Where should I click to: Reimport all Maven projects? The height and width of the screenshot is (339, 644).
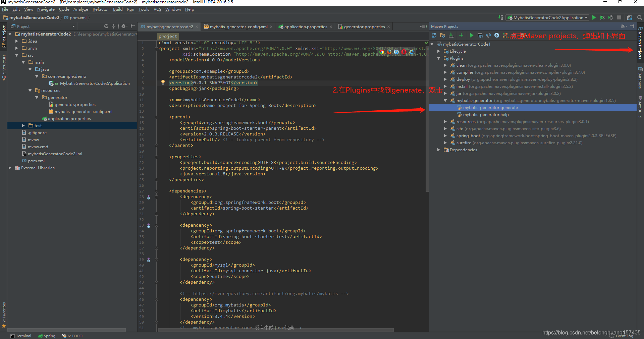point(434,35)
